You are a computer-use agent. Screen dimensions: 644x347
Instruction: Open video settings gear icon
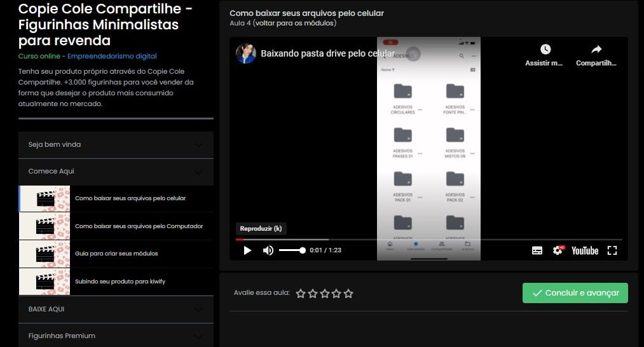click(558, 250)
